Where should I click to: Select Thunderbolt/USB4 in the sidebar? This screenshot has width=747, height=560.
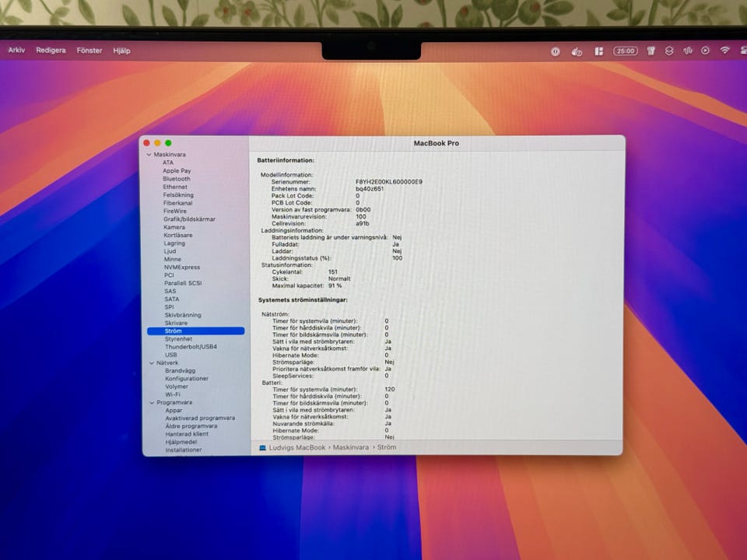(x=191, y=347)
